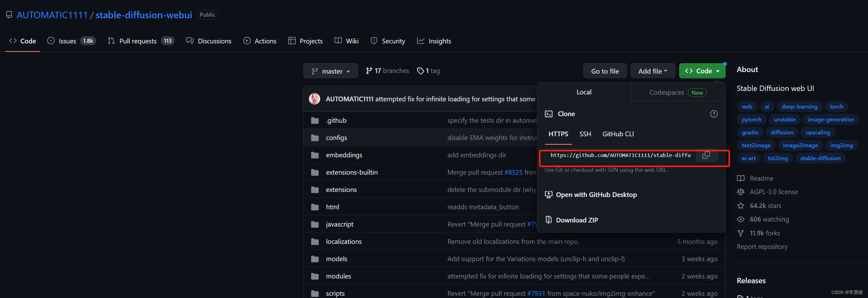The width and height of the screenshot is (868, 298).
Task: Click the image-generation topic tag
Action: tap(831, 120)
